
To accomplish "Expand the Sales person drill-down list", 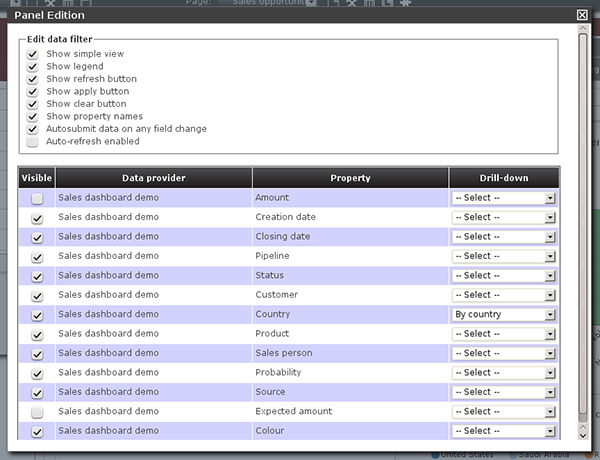I will [x=503, y=354].
